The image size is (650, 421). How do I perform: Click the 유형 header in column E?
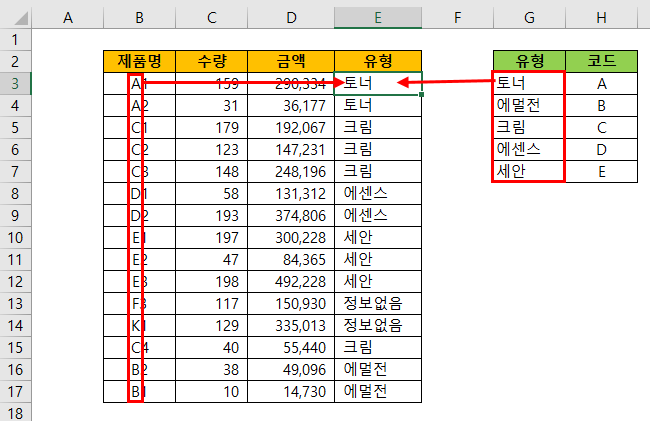tap(378, 62)
